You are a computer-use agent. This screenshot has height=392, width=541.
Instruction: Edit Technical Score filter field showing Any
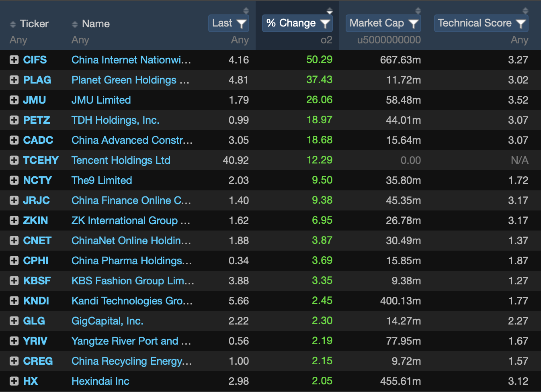pos(519,40)
